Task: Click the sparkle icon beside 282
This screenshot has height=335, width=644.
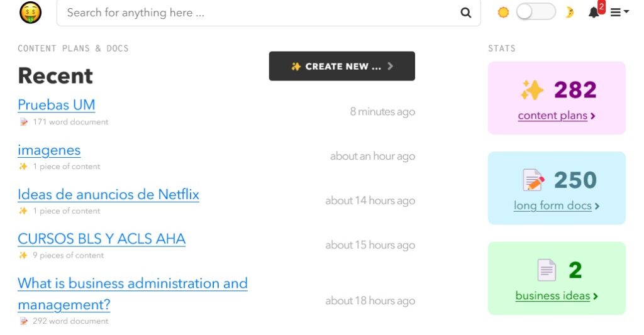Action: [x=532, y=90]
